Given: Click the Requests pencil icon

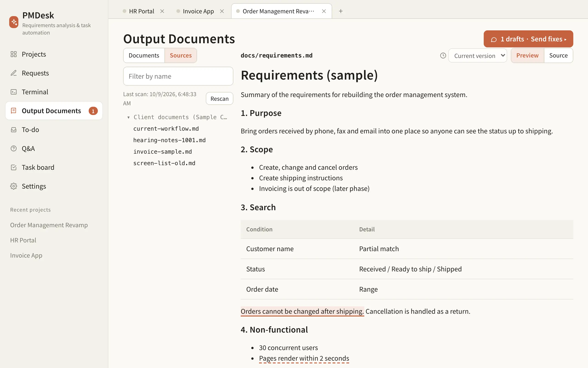Looking at the screenshot, I should point(14,73).
